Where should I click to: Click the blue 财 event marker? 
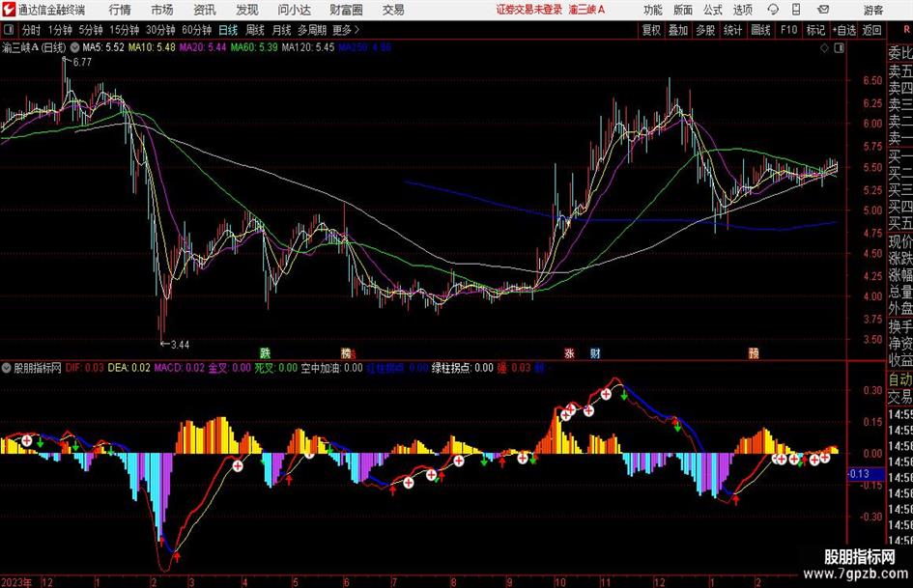pos(595,352)
